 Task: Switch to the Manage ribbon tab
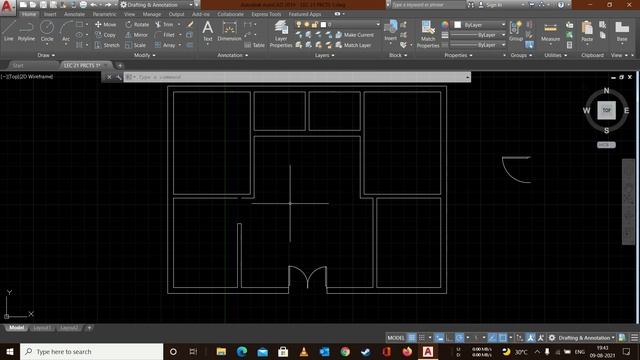tap(152, 14)
